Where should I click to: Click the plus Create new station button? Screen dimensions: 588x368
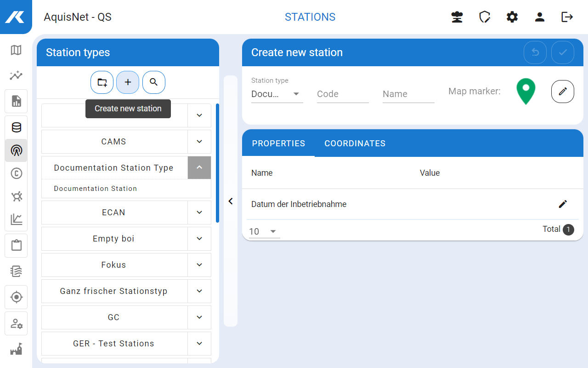[128, 82]
